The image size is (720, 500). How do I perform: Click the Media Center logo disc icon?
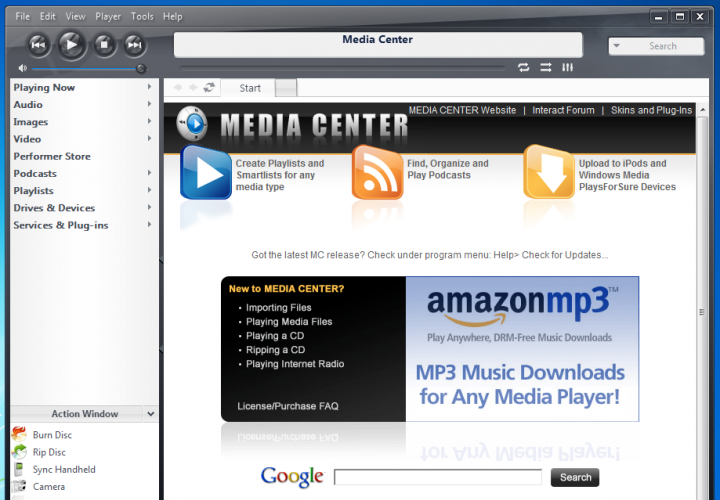tap(192, 123)
